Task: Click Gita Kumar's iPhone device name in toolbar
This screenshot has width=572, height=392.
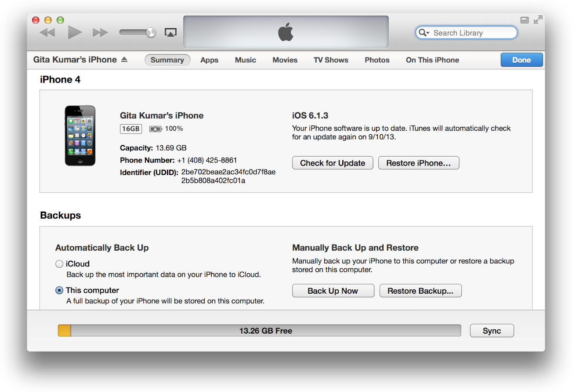Action: coord(75,60)
